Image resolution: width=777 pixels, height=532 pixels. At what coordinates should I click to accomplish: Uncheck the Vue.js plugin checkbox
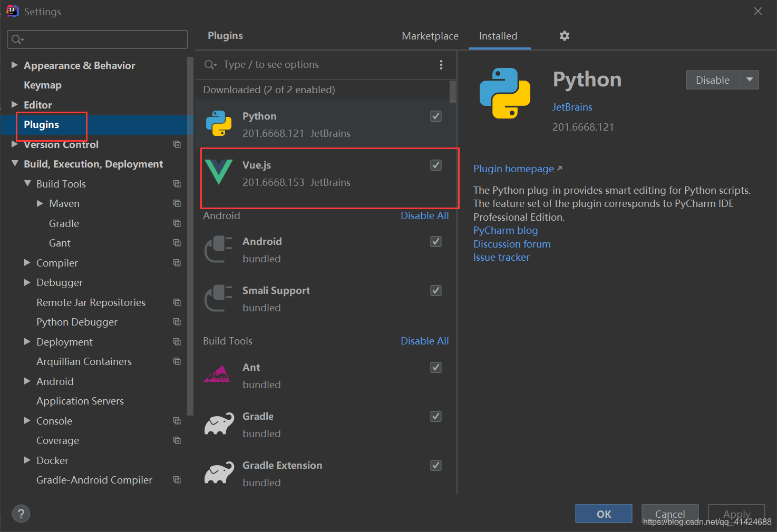[x=436, y=165]
